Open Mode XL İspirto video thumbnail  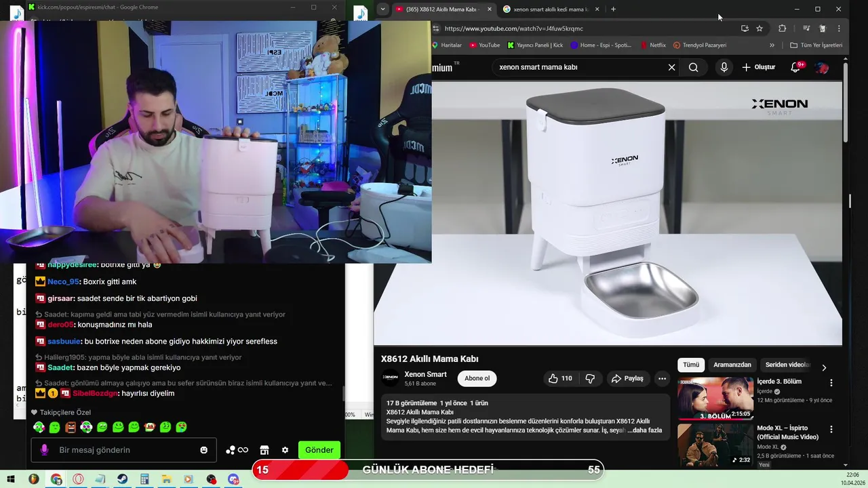pyautogui.click(x=715, y=445)
